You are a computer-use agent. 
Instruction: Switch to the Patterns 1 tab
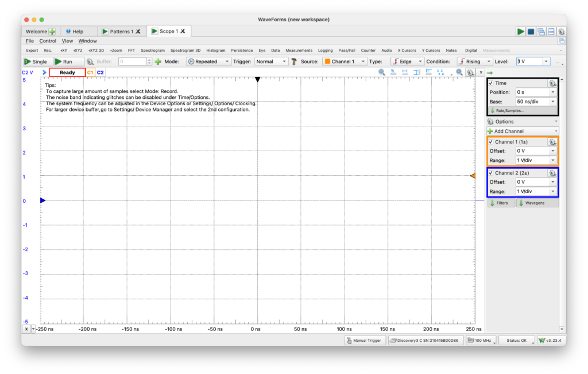(121, 32)
